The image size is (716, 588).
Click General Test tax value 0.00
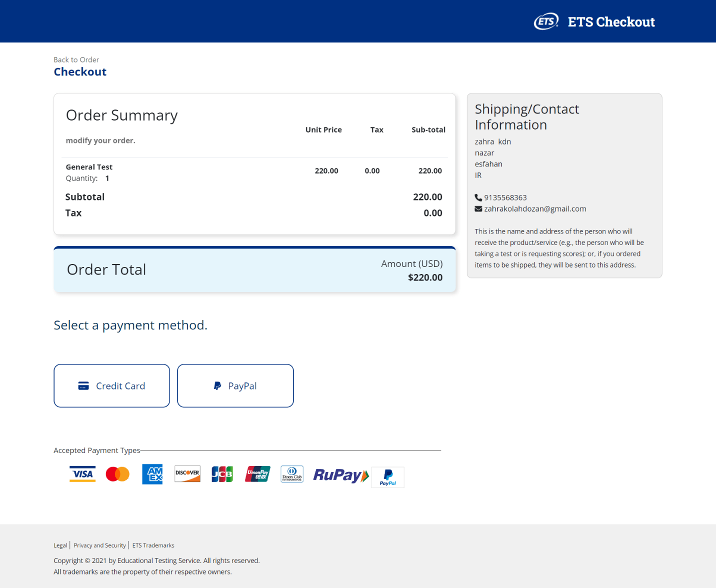372,171
